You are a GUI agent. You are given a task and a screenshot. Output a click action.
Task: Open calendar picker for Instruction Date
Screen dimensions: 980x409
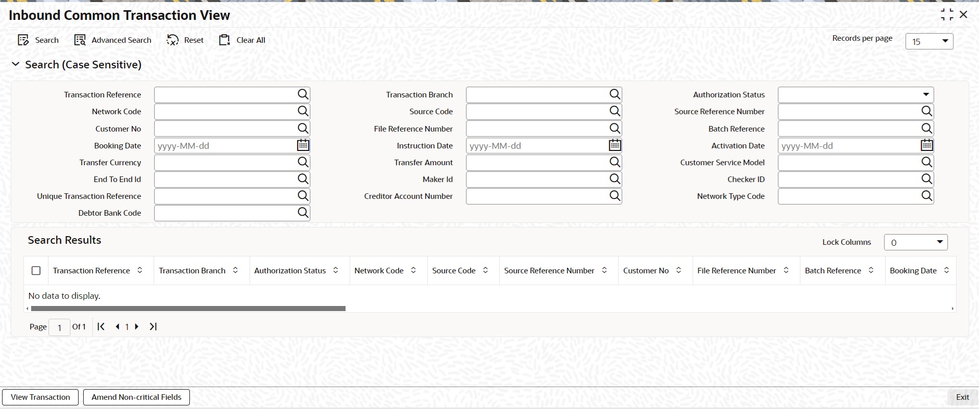[x=615, y=145]
